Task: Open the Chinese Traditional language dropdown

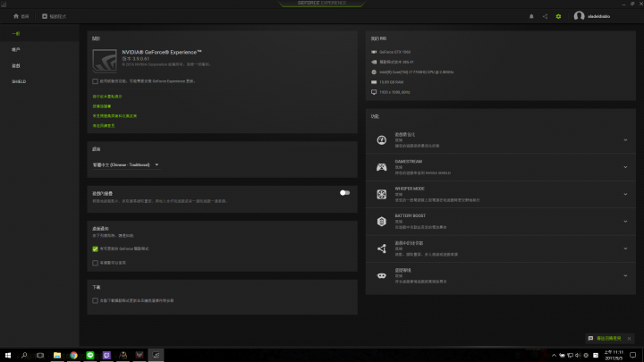Action: click(x=125, y=165)
